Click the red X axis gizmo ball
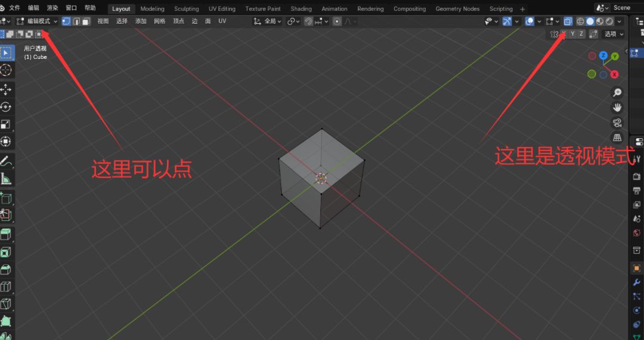The height and width of the screenshot is (340, 644). (x=614, y=74)
